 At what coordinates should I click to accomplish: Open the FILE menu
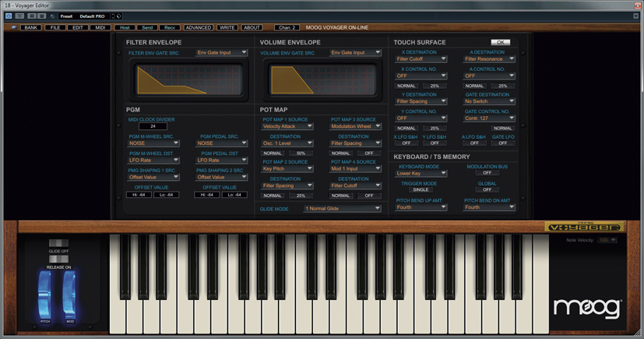(55, 27)
